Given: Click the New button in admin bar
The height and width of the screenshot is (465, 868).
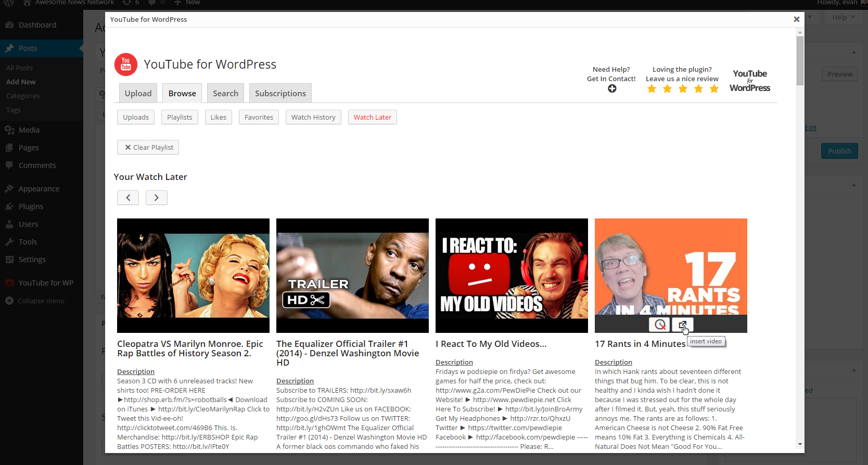Looking at the screenshot, I should 187,3.
